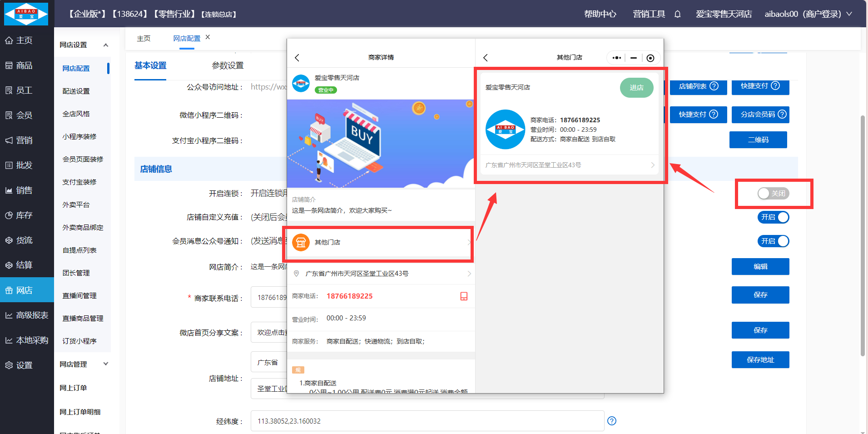This screenshot has width=868, height=434.
Task: Collapse the 网店设置 menu section
Action: coord(105,45)
